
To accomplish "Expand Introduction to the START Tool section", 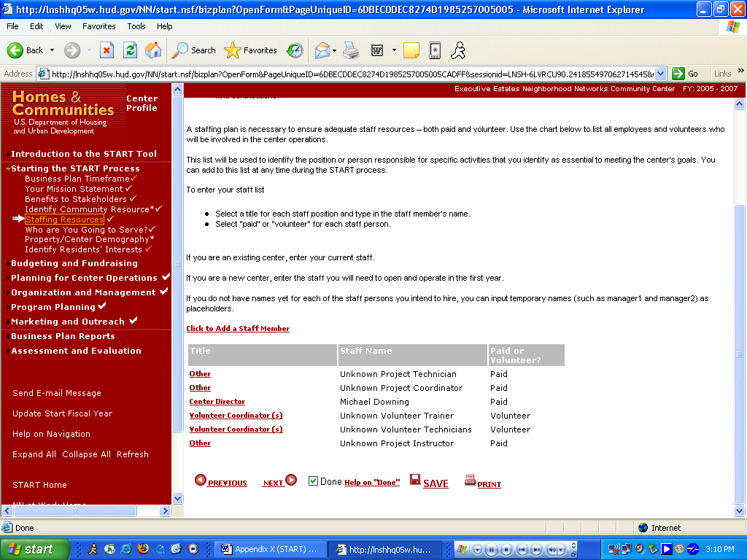I will [x=83, y=154].
